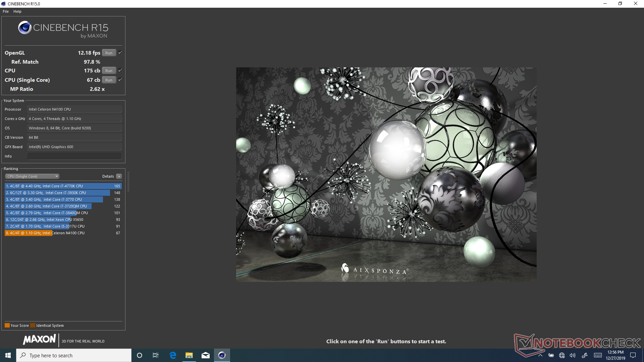Open the Cortana circle icon
Image resolution: width=644 pixels, height=362 pixels.
click(x=140, y=355)
